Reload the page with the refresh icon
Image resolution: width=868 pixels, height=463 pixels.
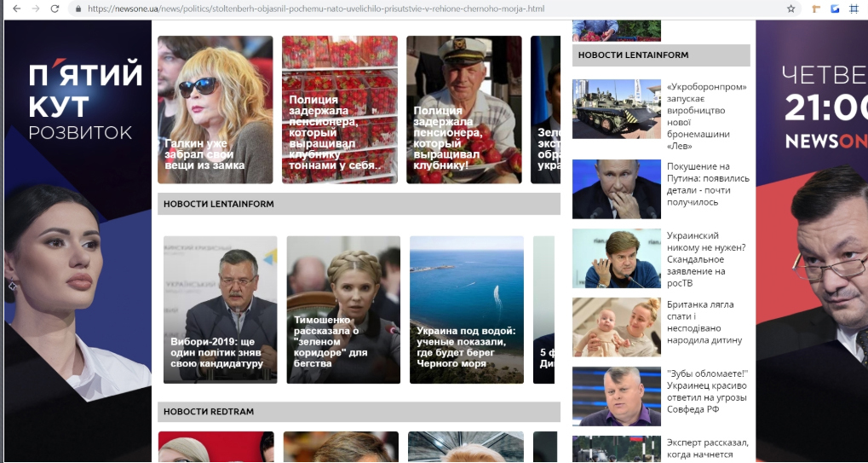point(55,9)
